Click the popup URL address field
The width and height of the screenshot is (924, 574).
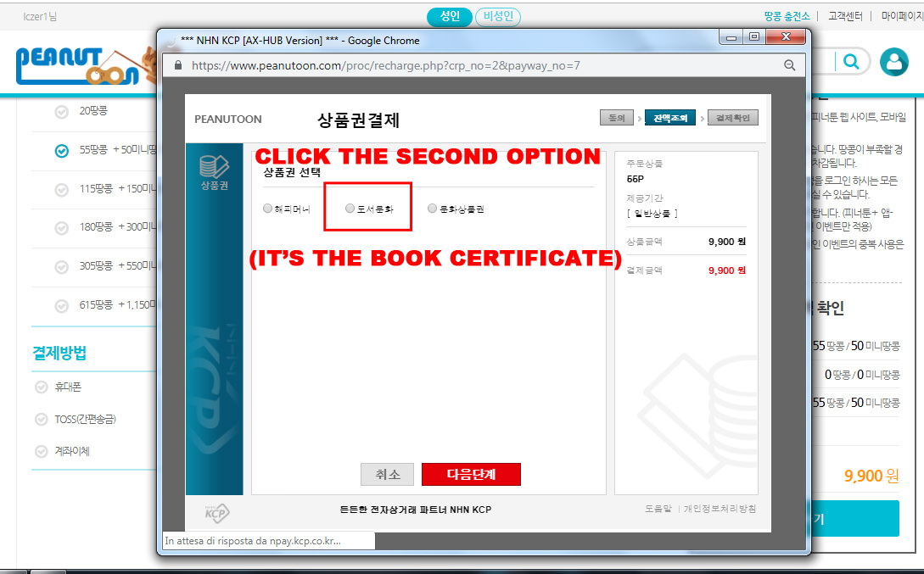click(x=385, y=65)
